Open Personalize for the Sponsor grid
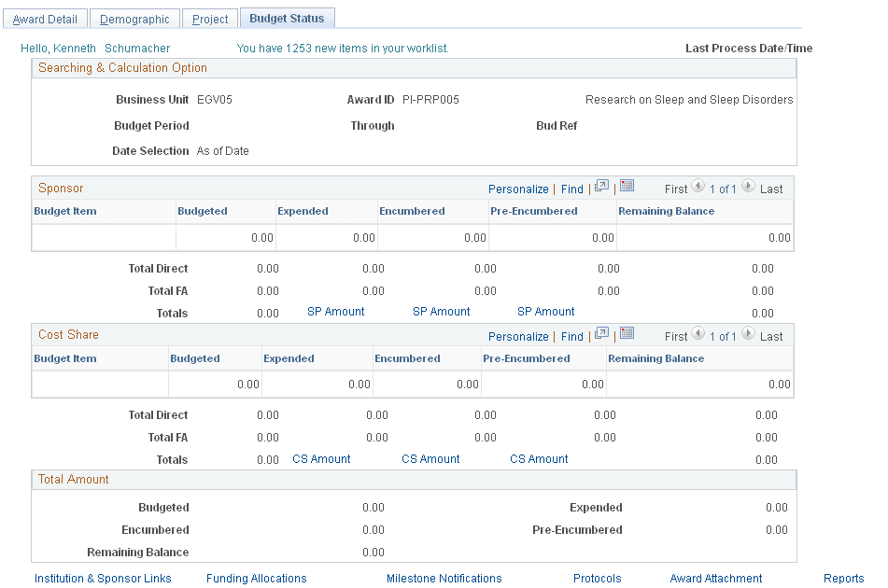 coord(518,189)
